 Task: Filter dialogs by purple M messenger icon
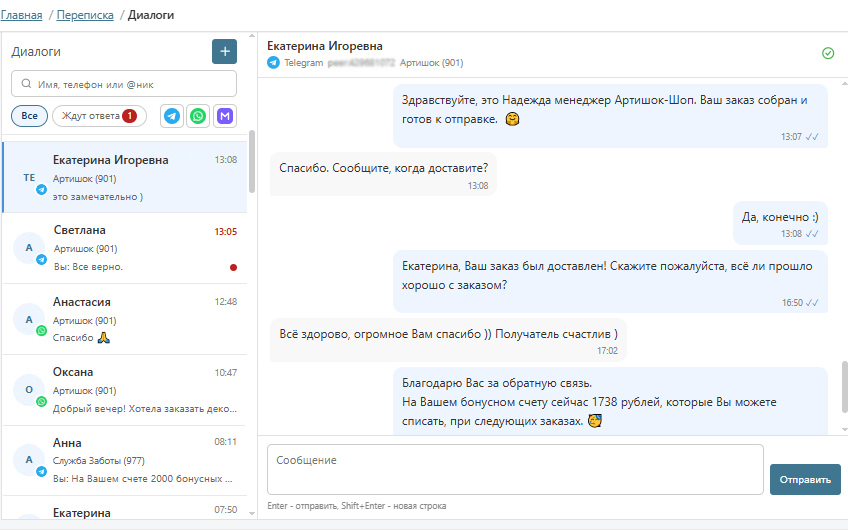click(224, 116)
